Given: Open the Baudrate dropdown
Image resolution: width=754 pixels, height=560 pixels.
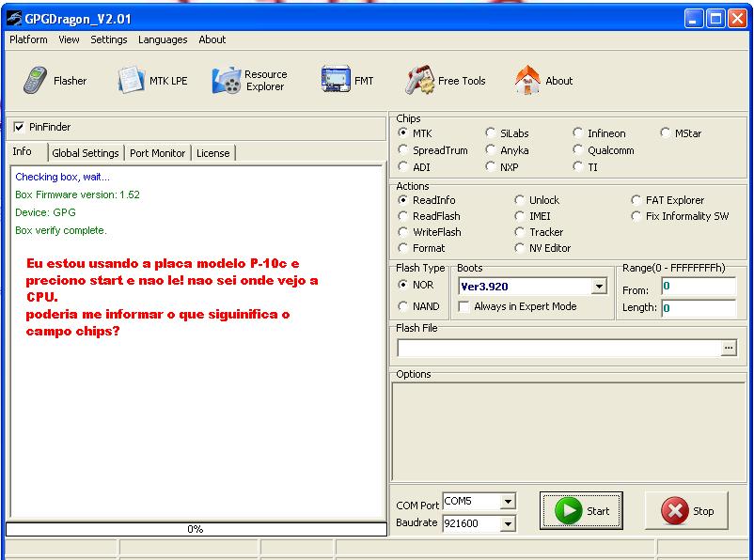Looking at the screenshot, I should click(508, 523).
